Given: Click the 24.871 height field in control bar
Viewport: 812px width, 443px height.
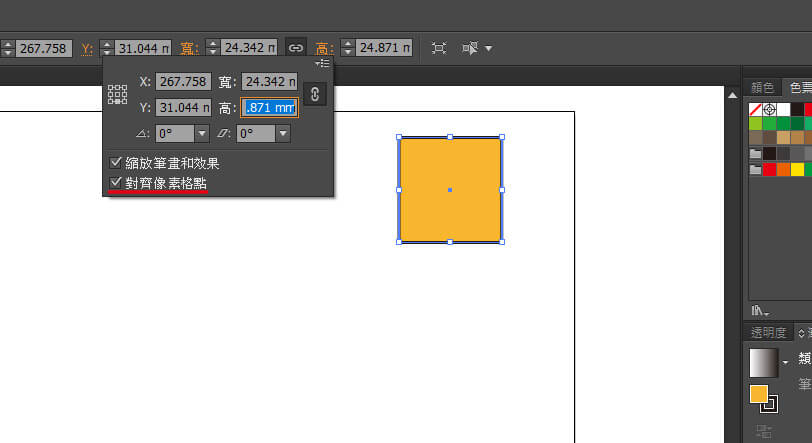Looking at the screenshot, I should point(384,48).
